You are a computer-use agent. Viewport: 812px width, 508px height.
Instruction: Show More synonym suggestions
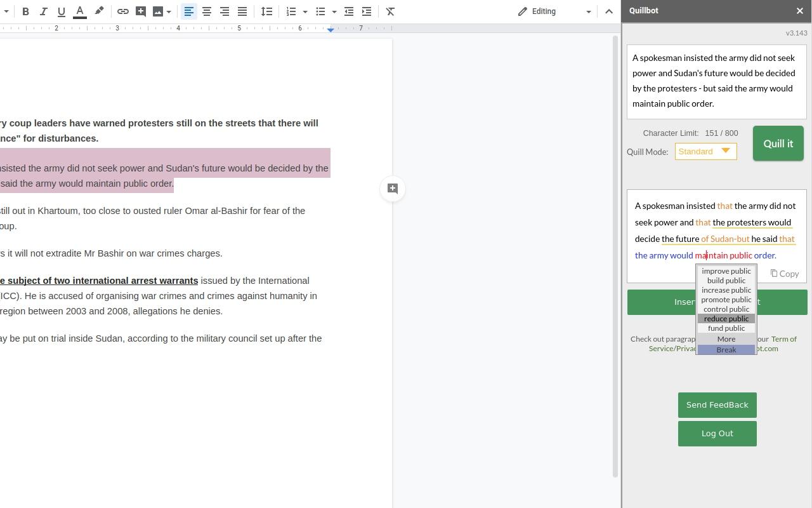[x=726, y=339]
